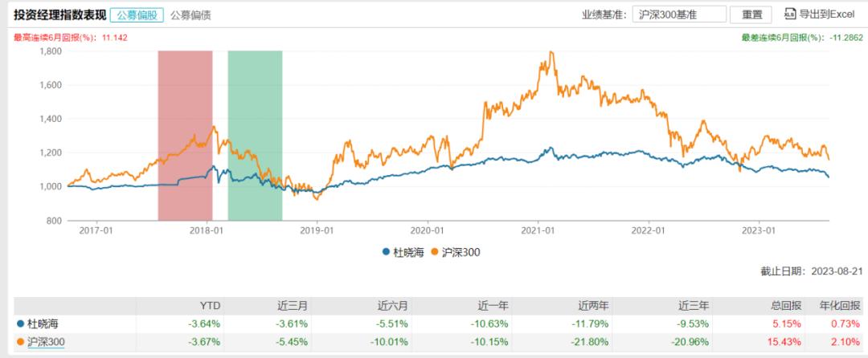Click the red shaded chart region
The width and height of the screenshot is (868, 358).
coord(185,135)
